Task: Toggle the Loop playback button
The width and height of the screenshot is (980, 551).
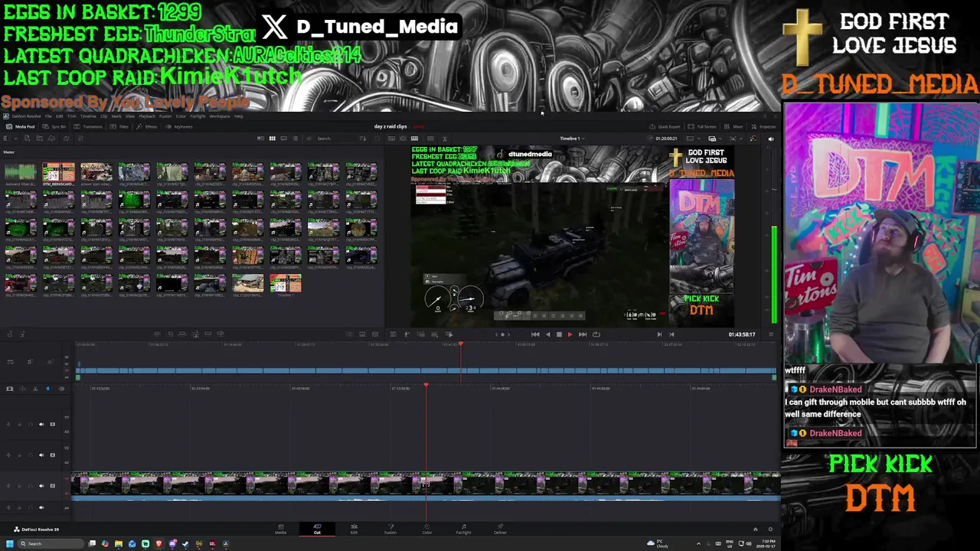Action: (596, 334)
